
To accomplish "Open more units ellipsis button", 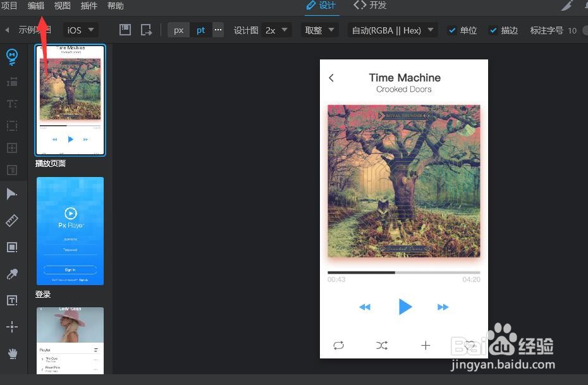I will click(218, 30).
